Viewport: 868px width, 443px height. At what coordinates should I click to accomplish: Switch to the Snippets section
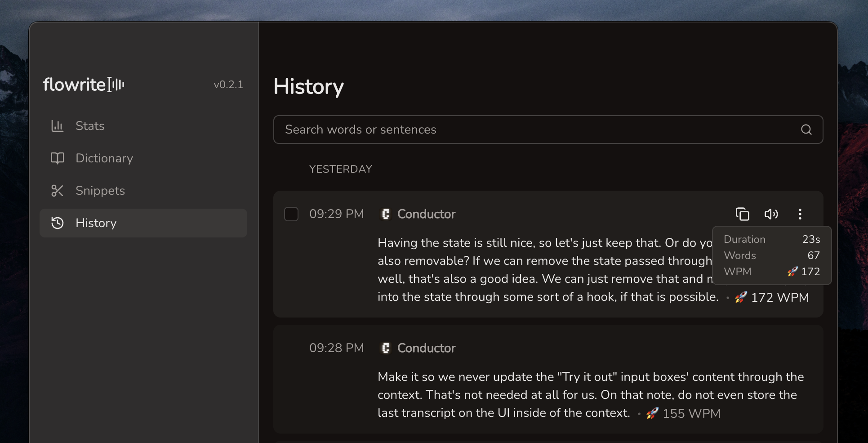(100, 190)
